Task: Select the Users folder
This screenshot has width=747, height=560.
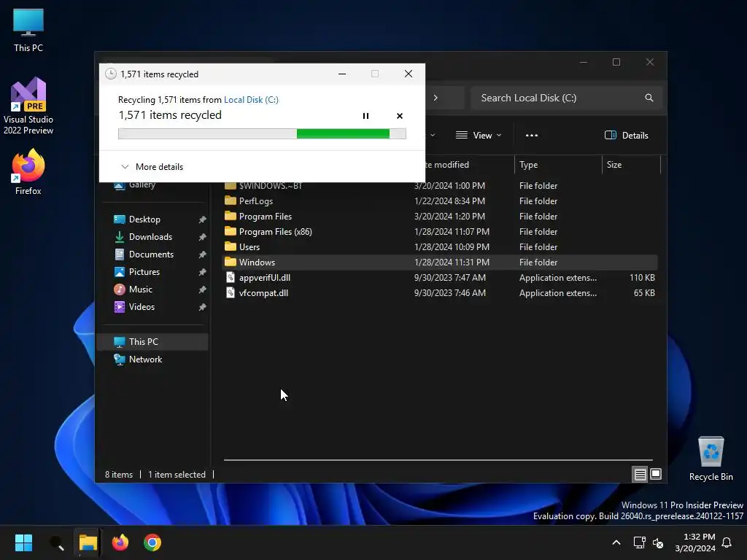Action: [440, 246]
